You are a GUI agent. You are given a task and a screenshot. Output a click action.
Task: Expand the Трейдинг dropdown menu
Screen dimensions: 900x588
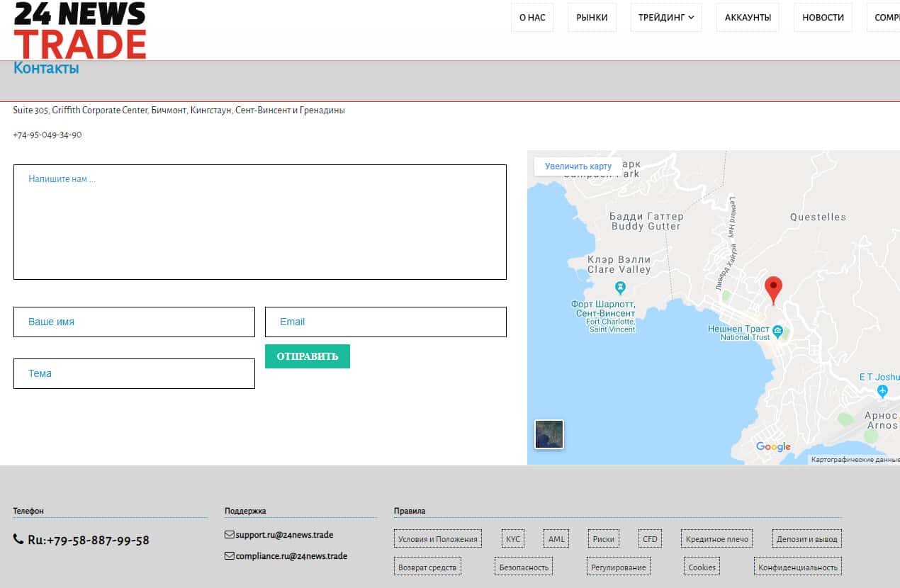[666, 18]
